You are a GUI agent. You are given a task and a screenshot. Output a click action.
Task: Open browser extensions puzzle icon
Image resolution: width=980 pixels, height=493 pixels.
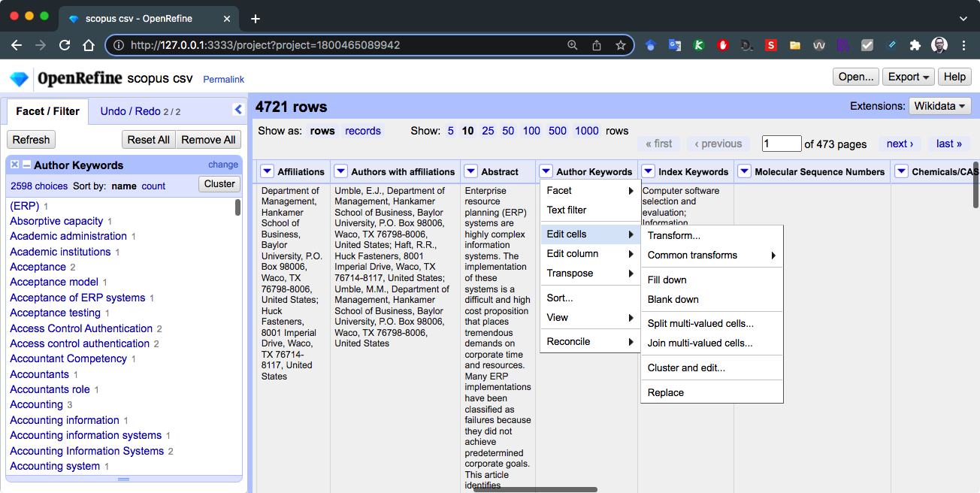click(915, 45)
